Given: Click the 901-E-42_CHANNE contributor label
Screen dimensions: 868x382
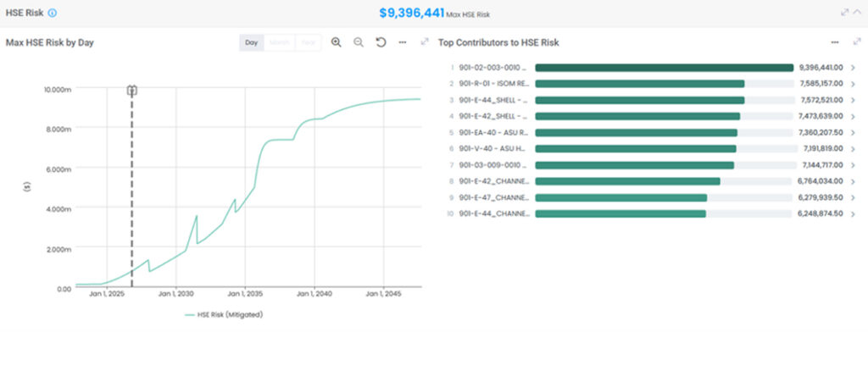Looking at the screenshot, I should 493,181.
